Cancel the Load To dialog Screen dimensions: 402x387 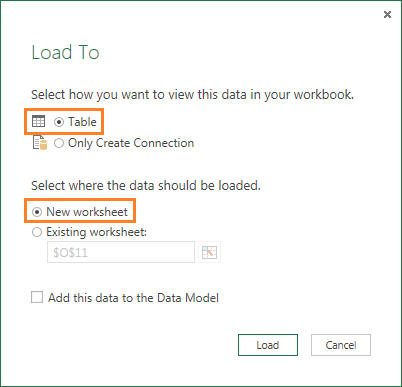[x=341, y=345]
